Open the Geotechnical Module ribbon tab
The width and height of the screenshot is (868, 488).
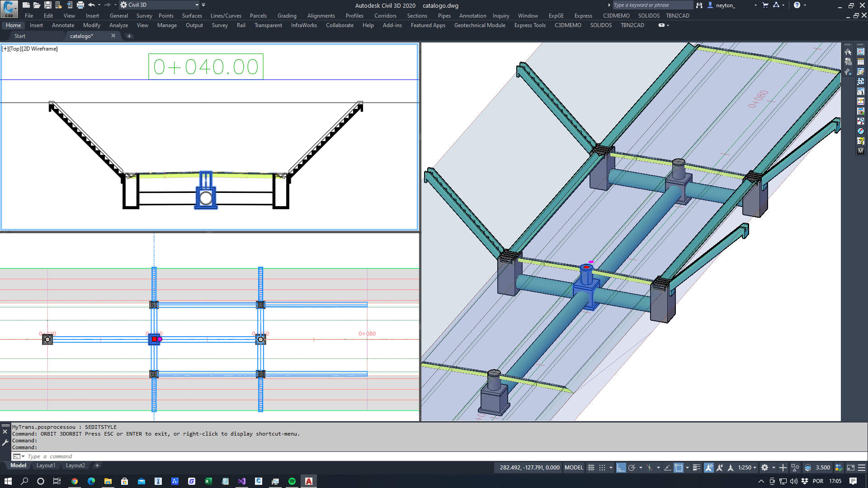click(x=480, y=25)
